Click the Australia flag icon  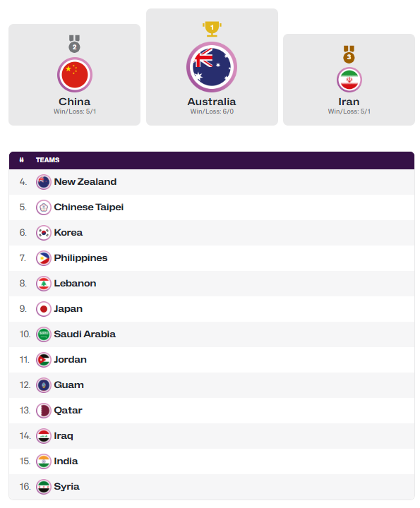(x=212, y=67)
